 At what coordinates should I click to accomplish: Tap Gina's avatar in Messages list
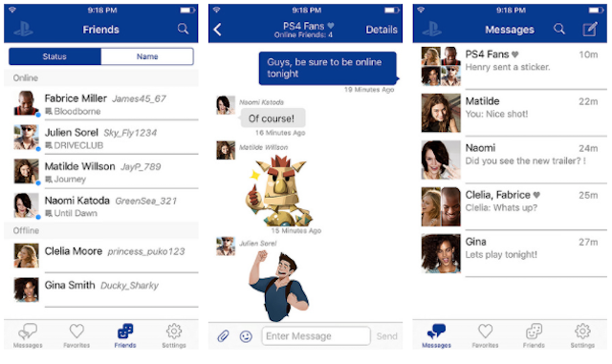441,253
